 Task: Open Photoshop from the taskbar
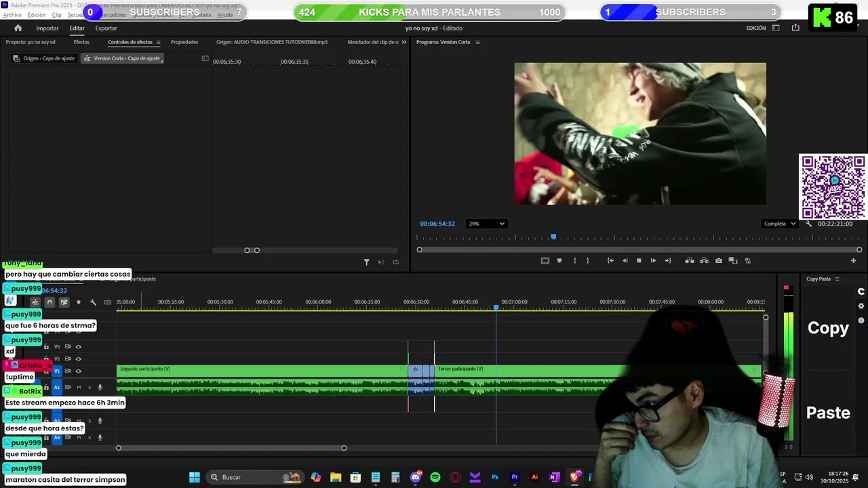click(495, 477)
